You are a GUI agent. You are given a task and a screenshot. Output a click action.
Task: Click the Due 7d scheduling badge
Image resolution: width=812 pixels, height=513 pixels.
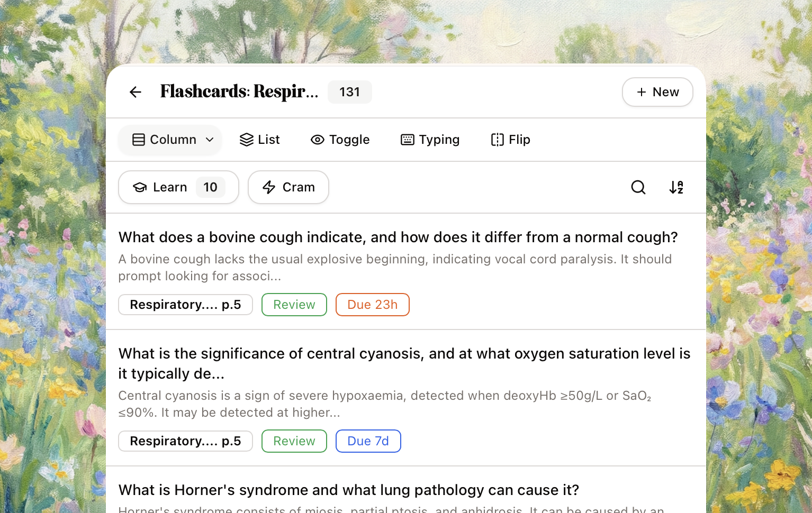tap(368, 441)
